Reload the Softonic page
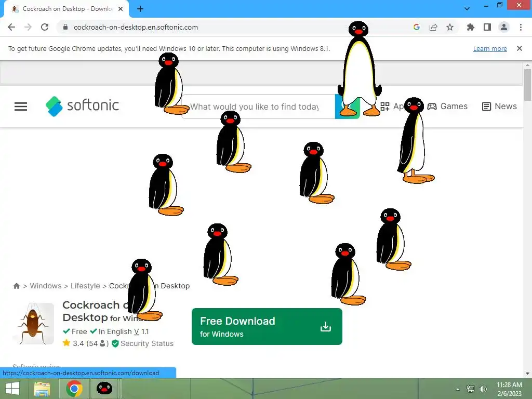Image resolution: width=532 pixels, height=399 pixels. [x=45, y=27]
